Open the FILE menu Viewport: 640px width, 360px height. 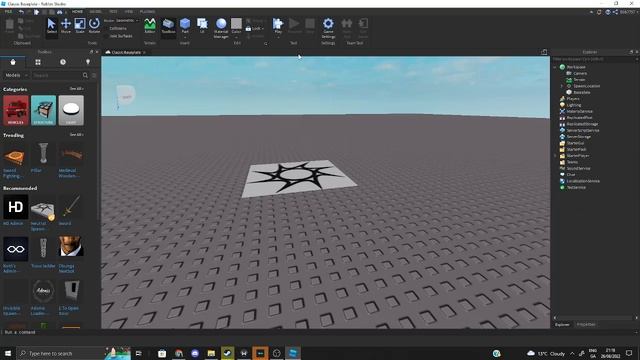8,12
